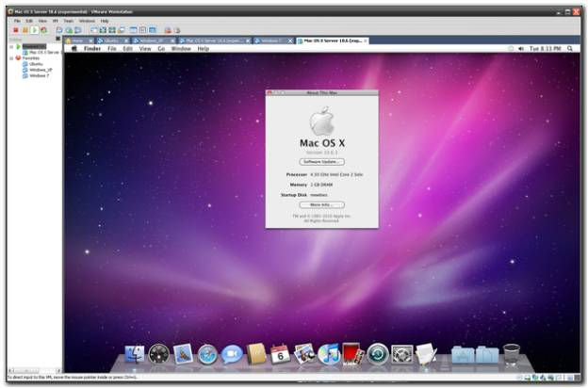The image size is (588, 388).
Task: Click the red Power Off toolbar button
Action: (x=16, y=30)
